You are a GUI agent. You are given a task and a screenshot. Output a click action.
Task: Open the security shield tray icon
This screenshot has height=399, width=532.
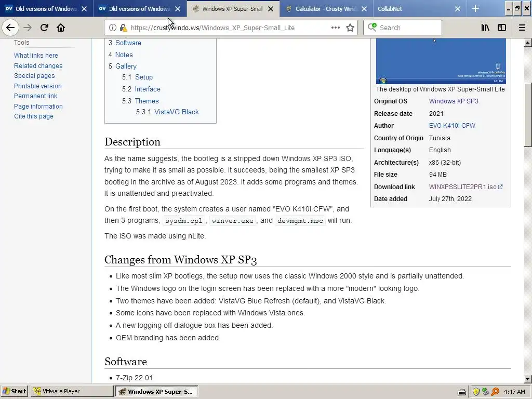click(476, 392)
